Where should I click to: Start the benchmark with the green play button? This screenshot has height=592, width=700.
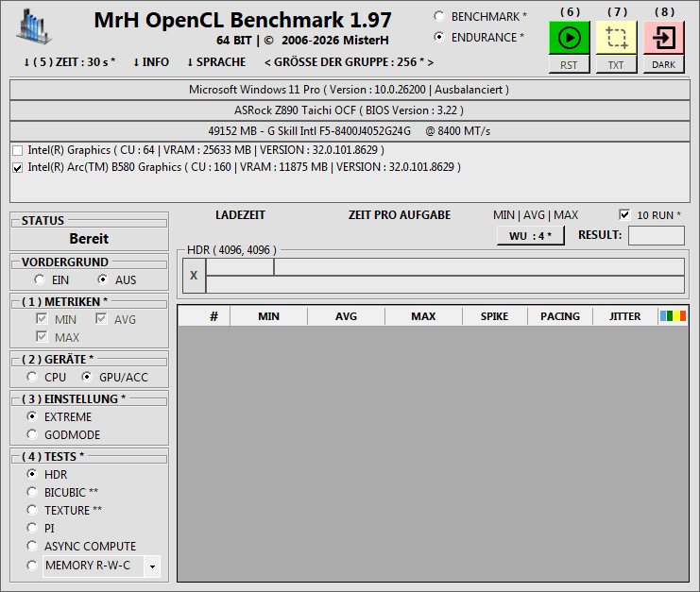pos(570,38)
